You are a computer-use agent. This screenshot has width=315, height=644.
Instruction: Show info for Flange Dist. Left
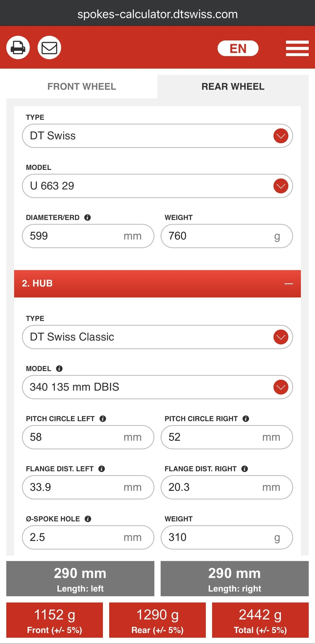pyautogui.click(x=102, y=469)
